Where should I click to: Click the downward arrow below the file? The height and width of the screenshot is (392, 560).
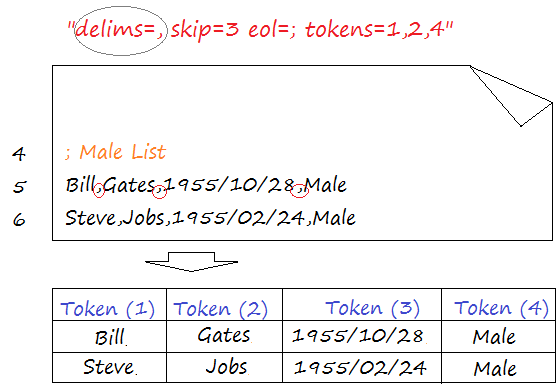point(191,262)
